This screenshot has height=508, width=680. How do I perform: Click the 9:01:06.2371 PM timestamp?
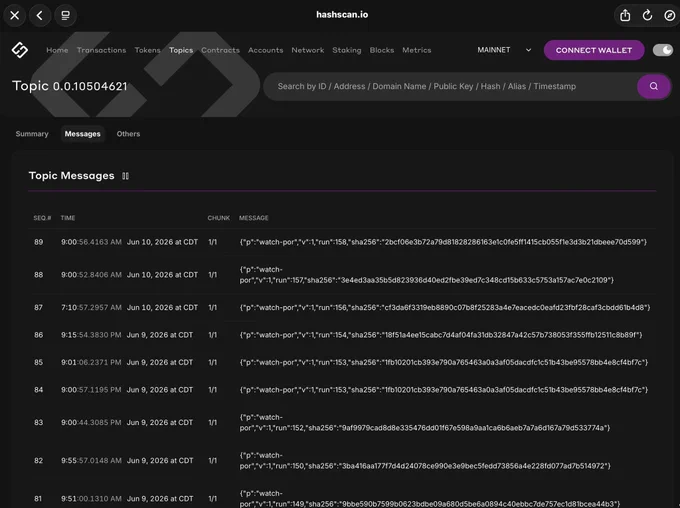(91, 362)
